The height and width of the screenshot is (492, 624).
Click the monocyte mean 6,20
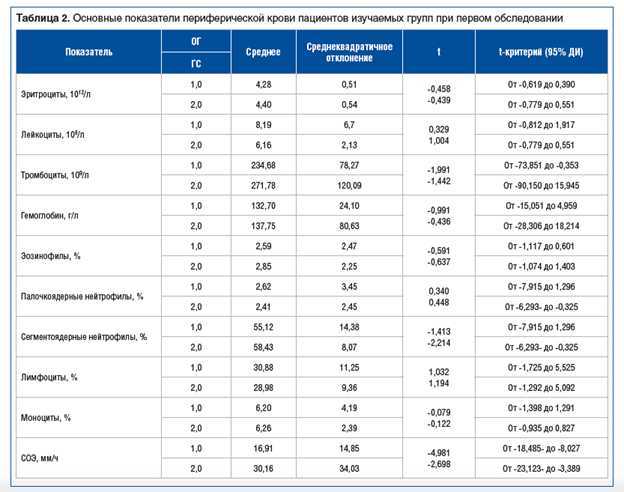263,408
